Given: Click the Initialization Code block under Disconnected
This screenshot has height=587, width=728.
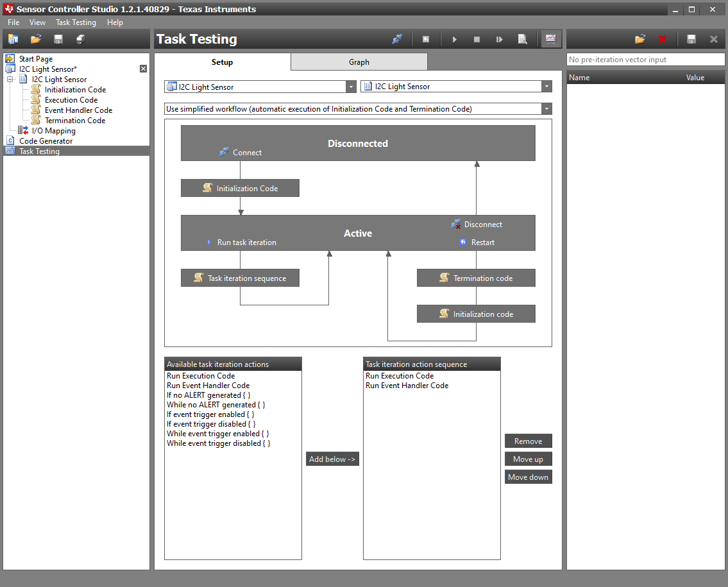Looking at the screenshot, I should (x=240, y=188).
